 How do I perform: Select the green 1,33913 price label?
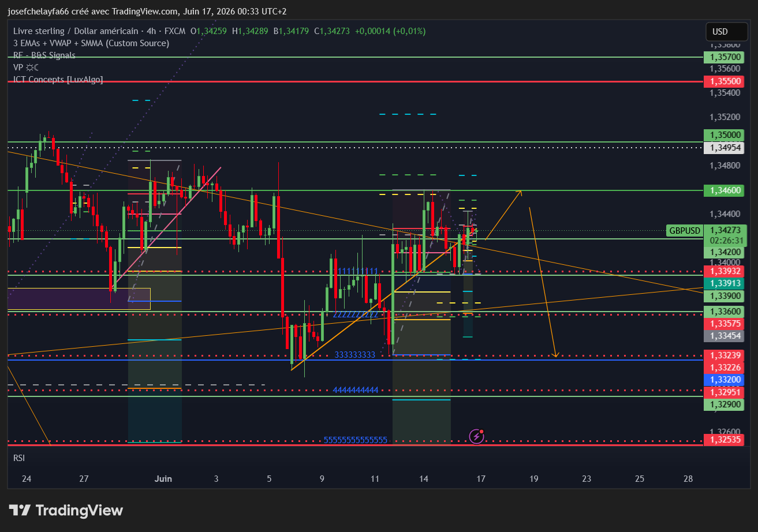[723, 283]
